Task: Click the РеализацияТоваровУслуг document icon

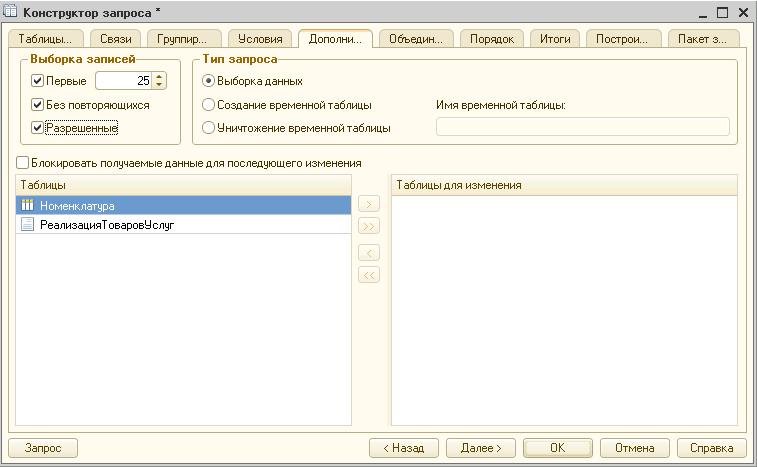Action: point(28,225)
